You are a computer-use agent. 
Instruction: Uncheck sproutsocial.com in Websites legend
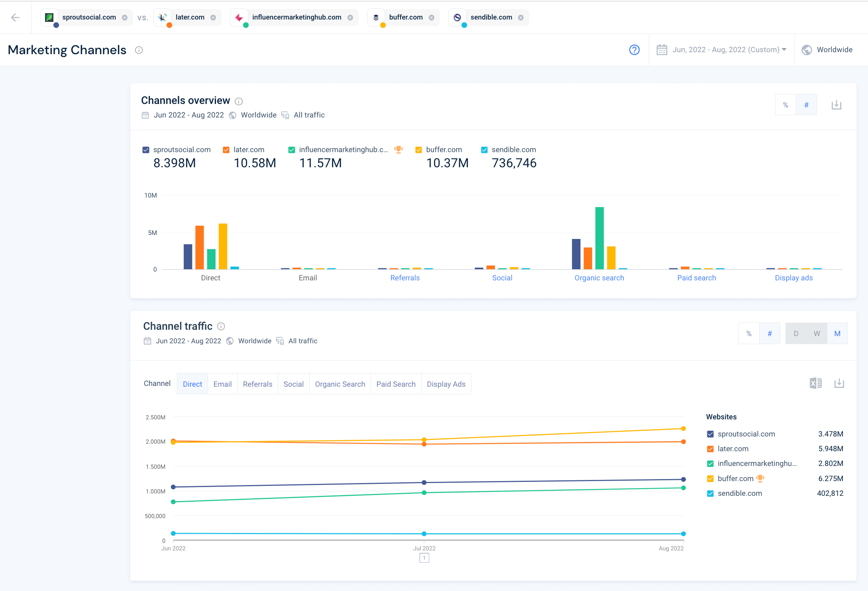click(710, 434)
